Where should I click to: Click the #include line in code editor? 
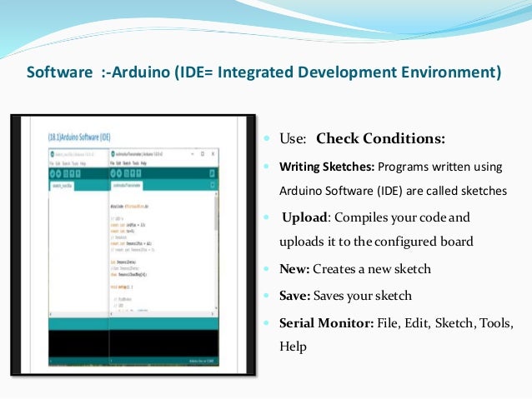(x=129, y=206)
